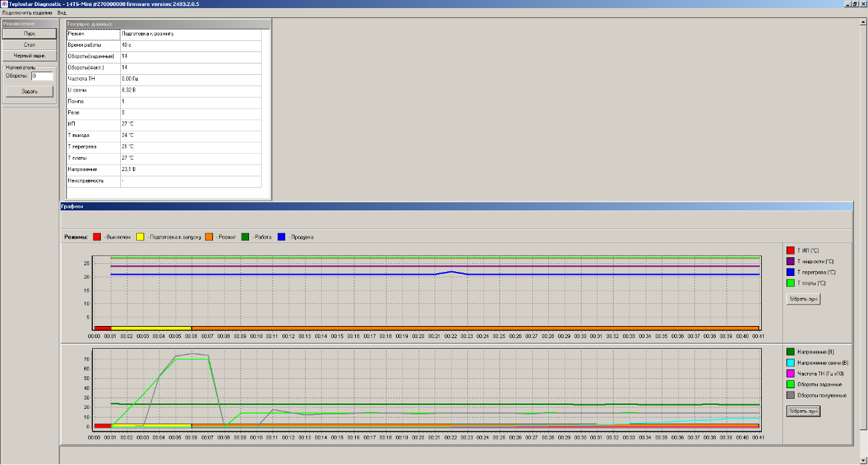This screenshot has width=868, height=465.
Task: Click the yellow 'Подготовка к запуску' swatch
Action: click(x=140, y=237)
